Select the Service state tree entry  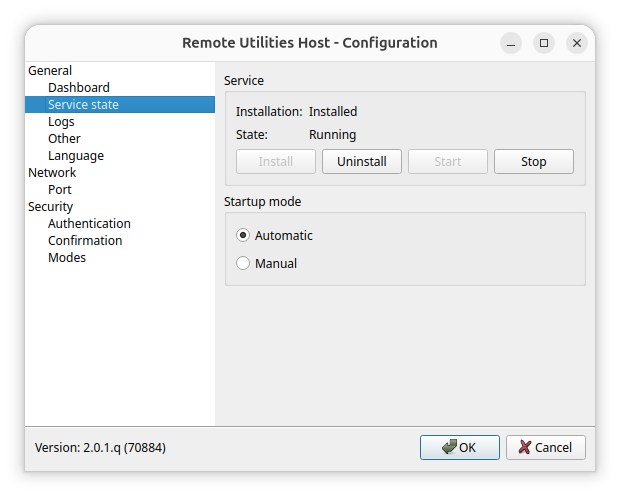point(120,104)
